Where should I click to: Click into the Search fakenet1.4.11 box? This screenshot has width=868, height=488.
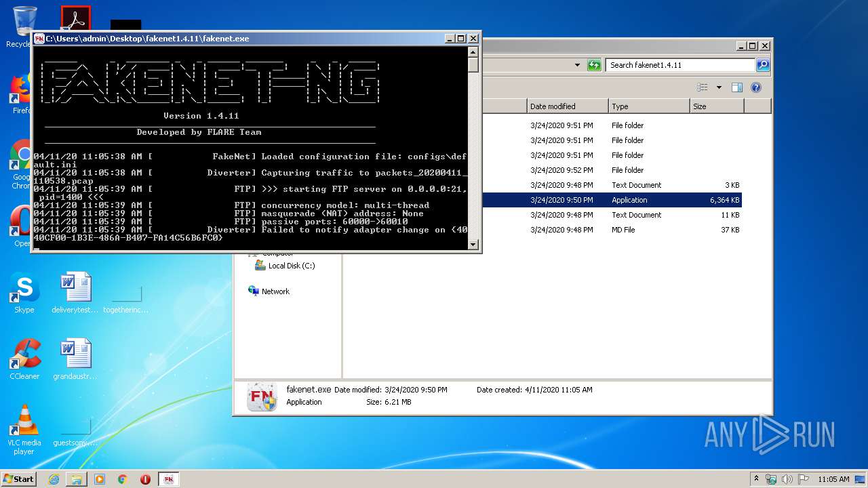pos(680,65)
